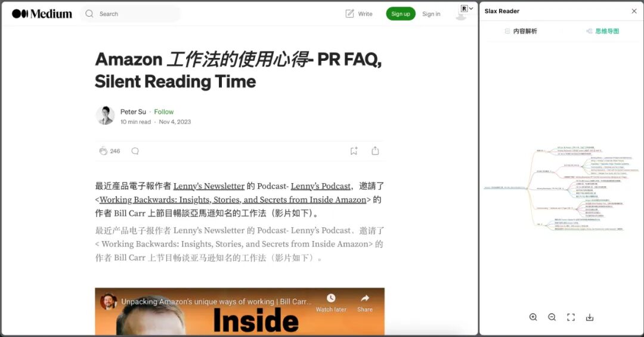
Task: Download the mind map image
Action: pyautogui.click(x=589, y=317)
